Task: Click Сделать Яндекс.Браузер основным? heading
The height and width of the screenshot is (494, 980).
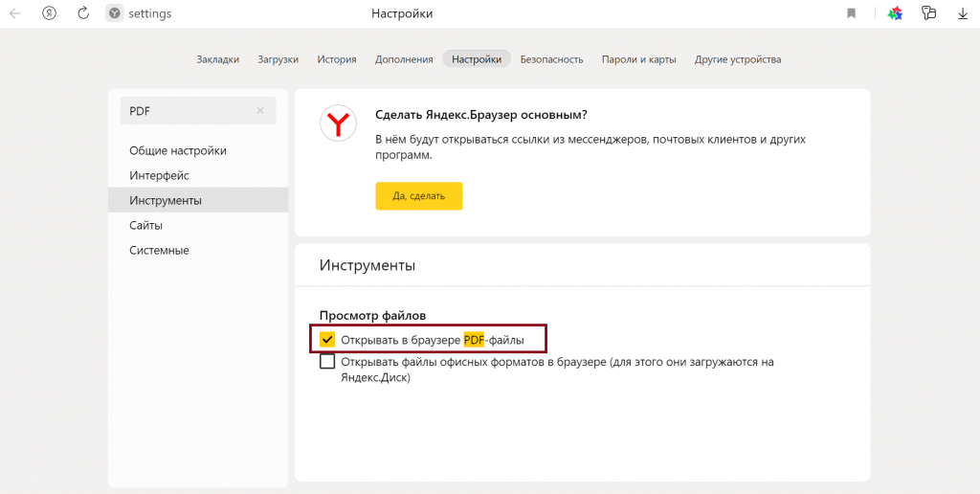Action: [481, 115]
